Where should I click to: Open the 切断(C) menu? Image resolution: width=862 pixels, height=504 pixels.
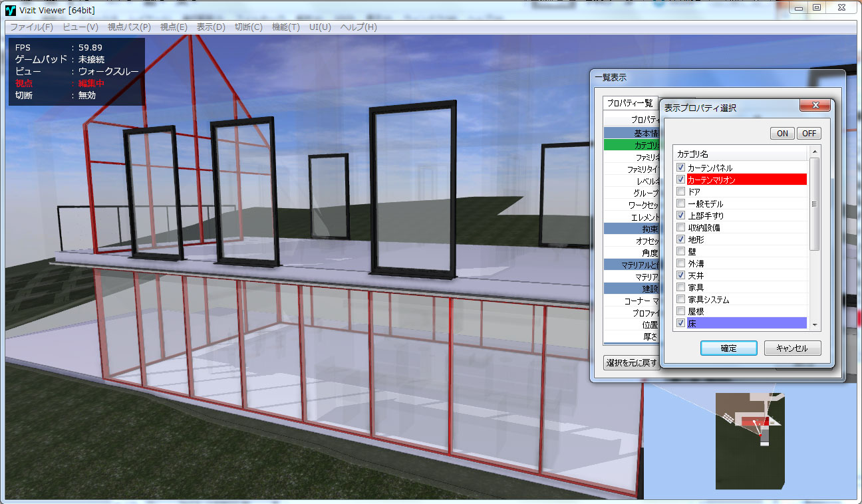pyautogui.click(x=248, y=27)
